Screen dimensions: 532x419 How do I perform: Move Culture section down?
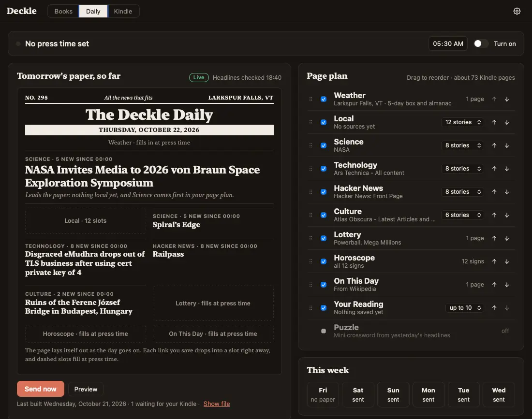(506, 215)
